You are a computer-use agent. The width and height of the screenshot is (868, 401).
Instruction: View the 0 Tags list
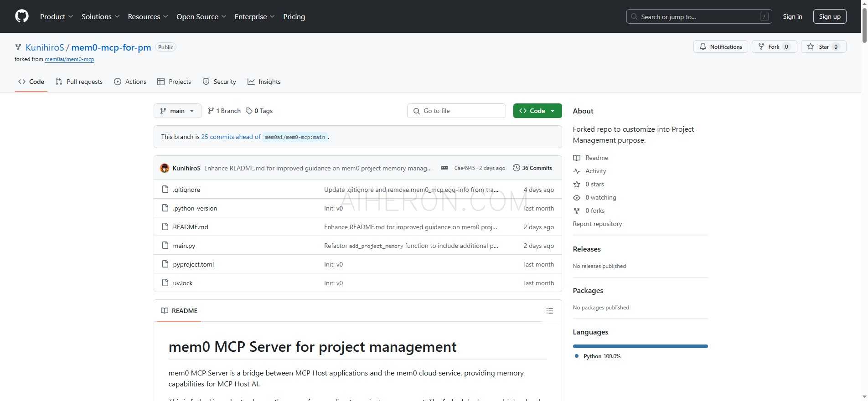click(x=259, y=111)
